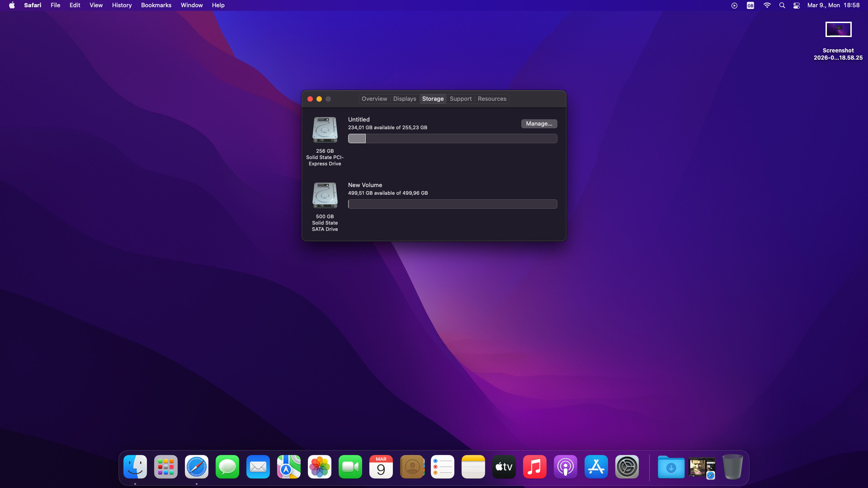Open the App Store
868x488 pixels.
pyautogui.click(x=596, y=467)
